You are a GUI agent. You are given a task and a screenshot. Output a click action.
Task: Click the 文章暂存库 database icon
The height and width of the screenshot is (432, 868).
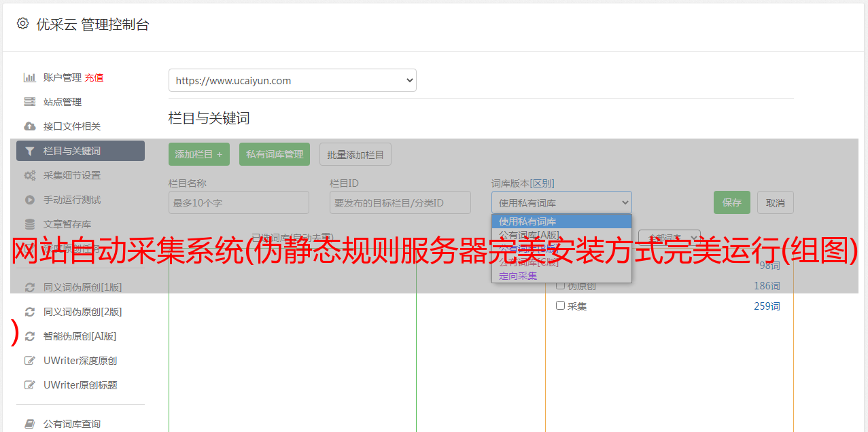coord(30,224)
